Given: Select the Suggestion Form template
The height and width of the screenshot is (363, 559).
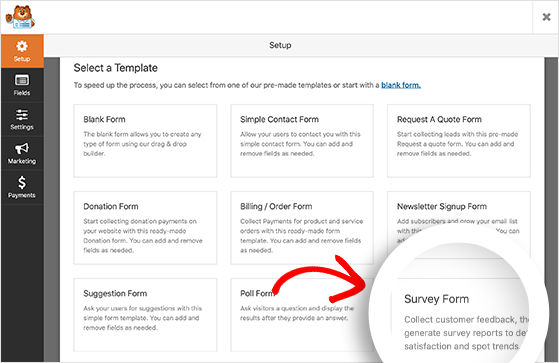Looking at the screenshot, I should click(145, 315).
